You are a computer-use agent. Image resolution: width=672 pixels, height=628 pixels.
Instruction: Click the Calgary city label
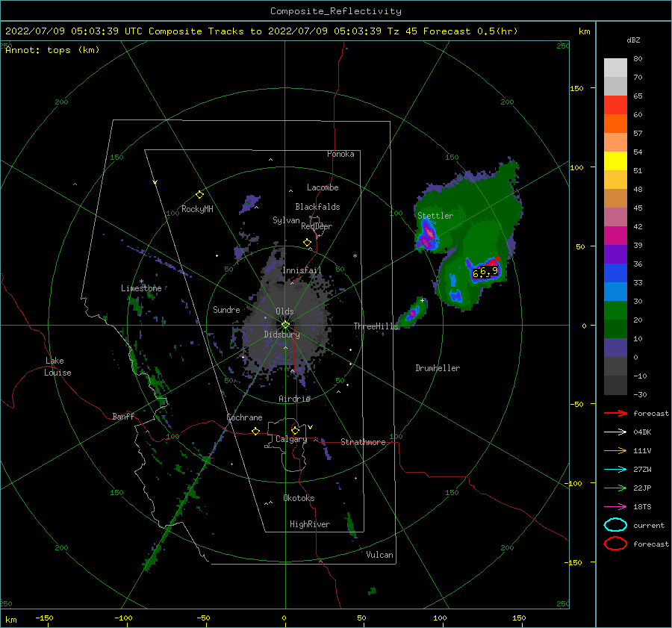291,439
